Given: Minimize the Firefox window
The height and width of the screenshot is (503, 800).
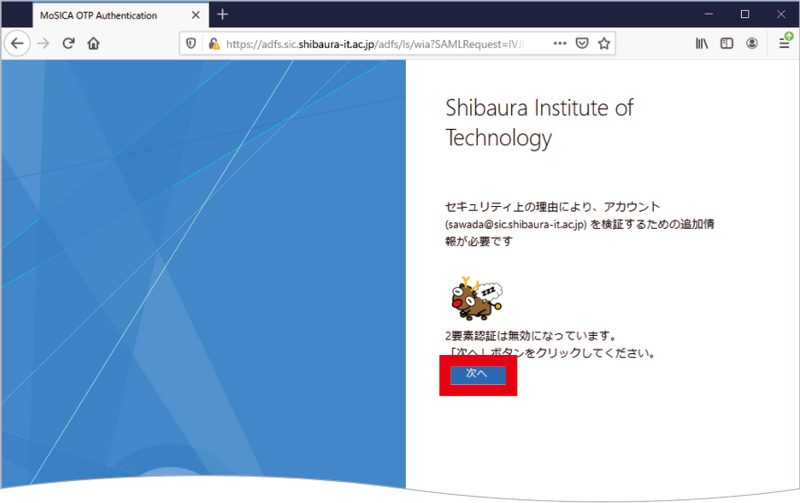Looking at the screenshot, I should coord(709,14).
